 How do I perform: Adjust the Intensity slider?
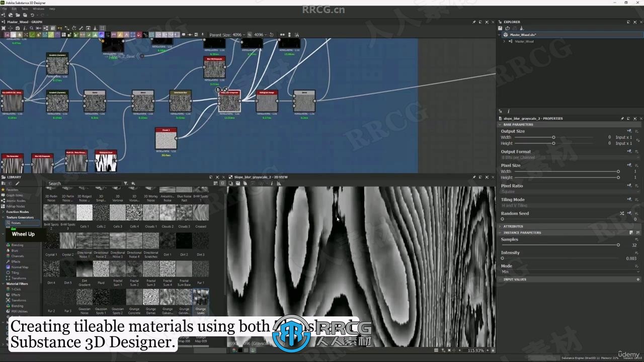pyautogui.click(x=560, y=258)
